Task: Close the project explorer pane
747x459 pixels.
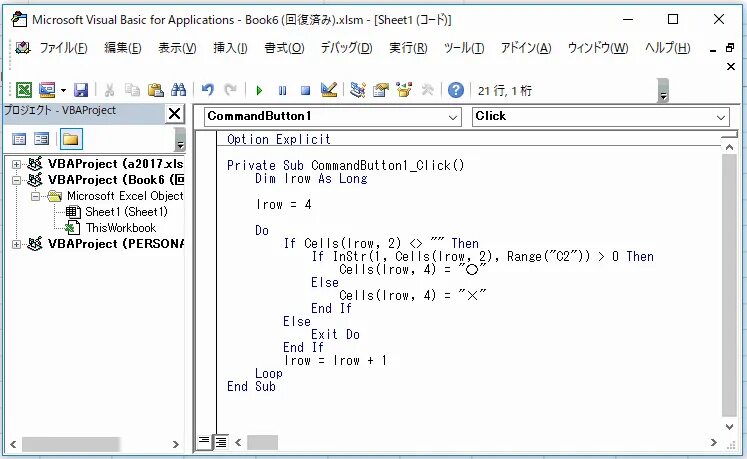Action: [x=174, y=113]
